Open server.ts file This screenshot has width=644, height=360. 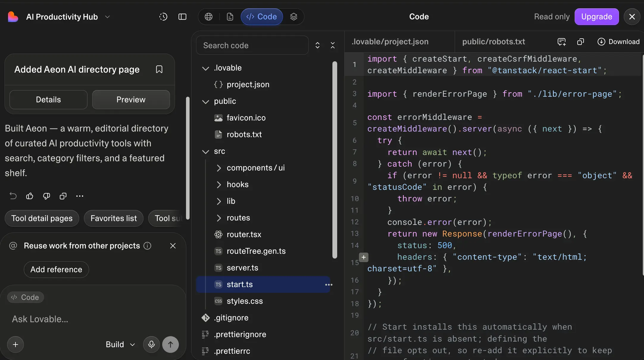tap(264, 268)
